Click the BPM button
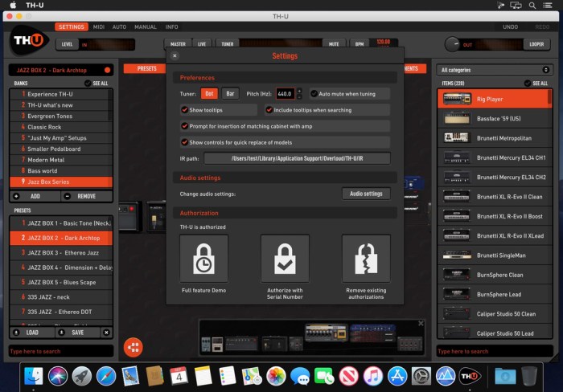Viewport: 563px width, 392px height. click(x=360, y=44)
